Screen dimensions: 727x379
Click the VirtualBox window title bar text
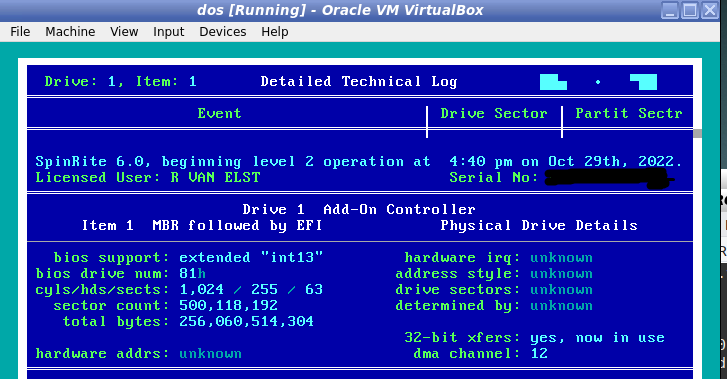(x=340, y=10)
